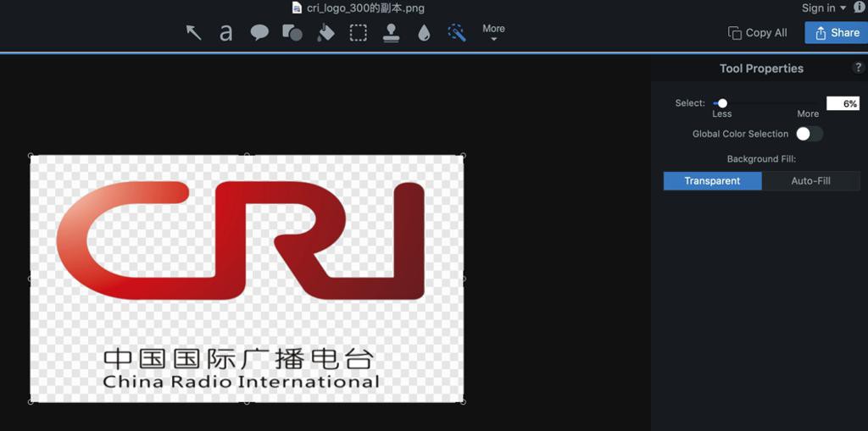Click the 'Tool Properties' panel heading

pos(761,69)
